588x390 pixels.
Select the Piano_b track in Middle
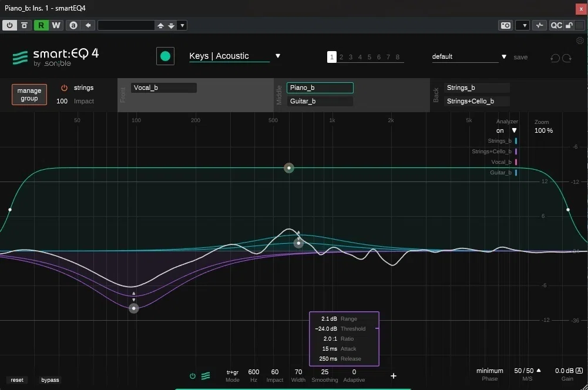coord(320,88)
